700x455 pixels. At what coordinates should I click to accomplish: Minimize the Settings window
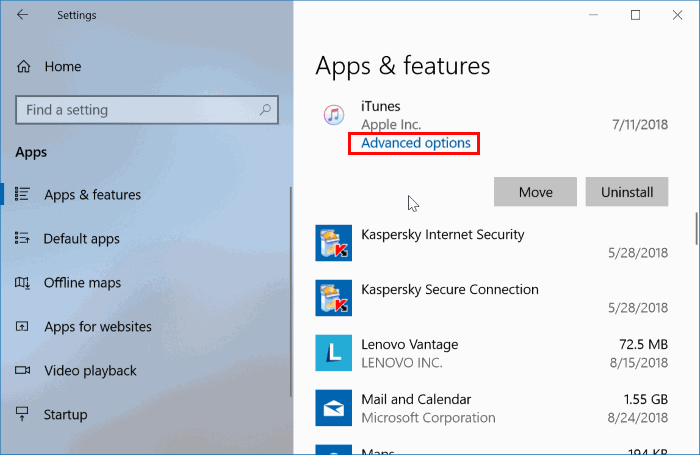coord(593,15)
